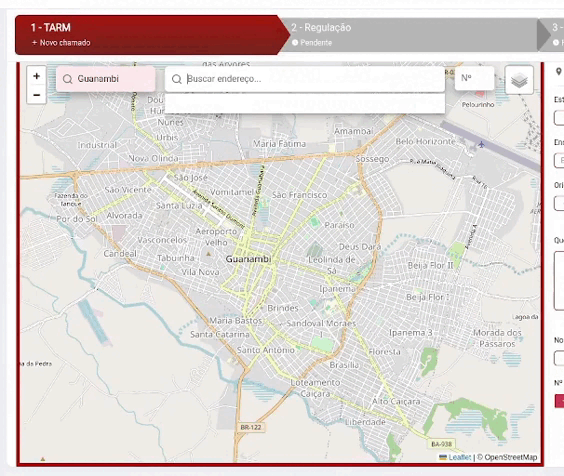
Task: Click the Belo Horizonte neighborhood label
Action: (x=426, y=141)
